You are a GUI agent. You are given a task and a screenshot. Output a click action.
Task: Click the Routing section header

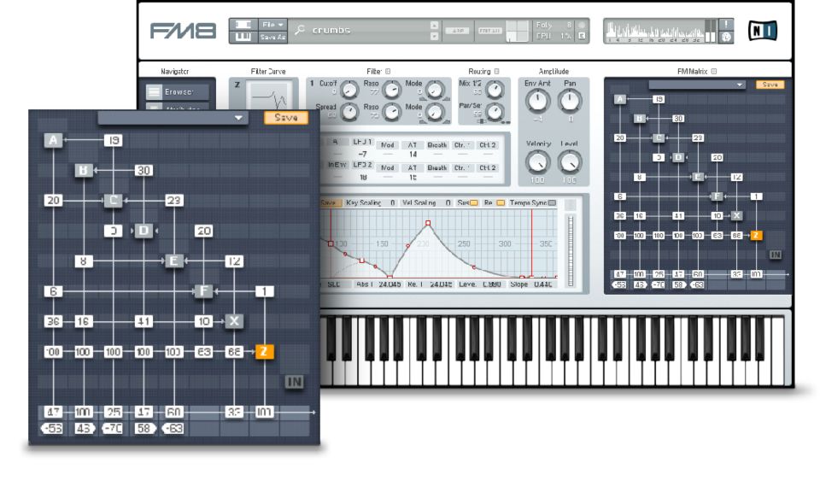pyautogui.click(x=480, y=71)
